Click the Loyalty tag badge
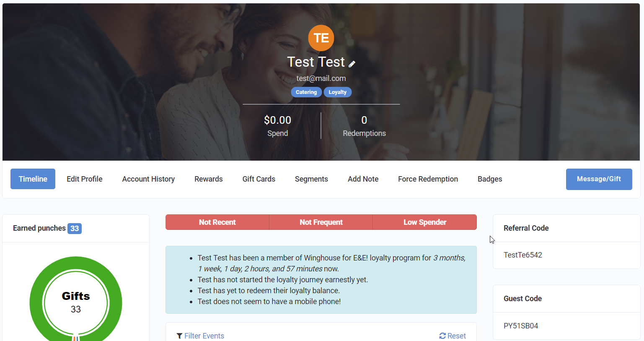Viewport: 644px width, 341px height. point(338,92)
